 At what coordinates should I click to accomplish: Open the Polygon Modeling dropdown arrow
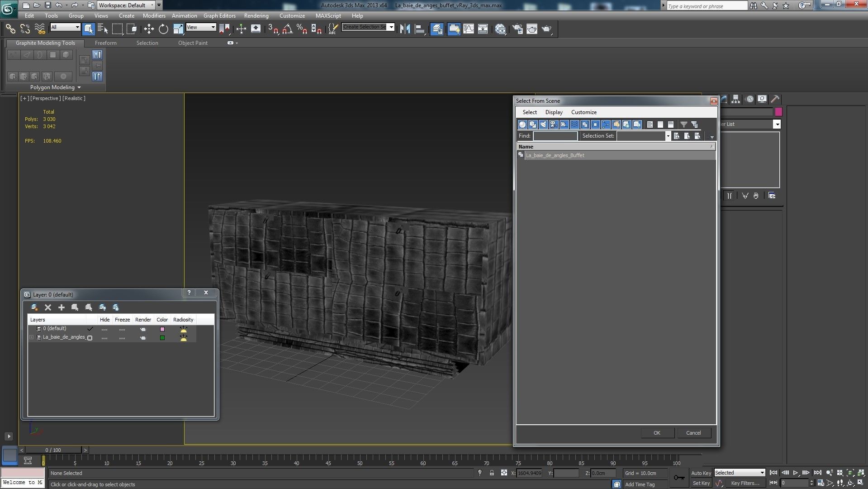coord(79,87)
